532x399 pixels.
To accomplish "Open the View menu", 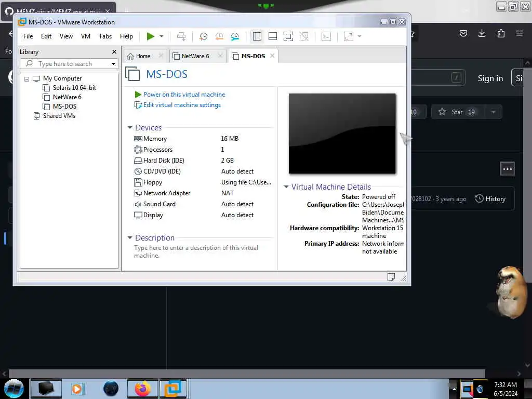I will point(66,36).
